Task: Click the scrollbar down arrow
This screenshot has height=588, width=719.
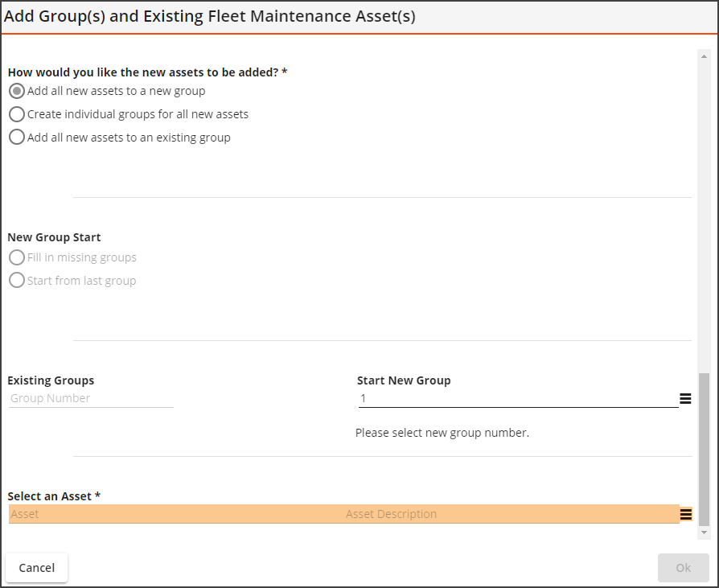Action: click(704, 532)
